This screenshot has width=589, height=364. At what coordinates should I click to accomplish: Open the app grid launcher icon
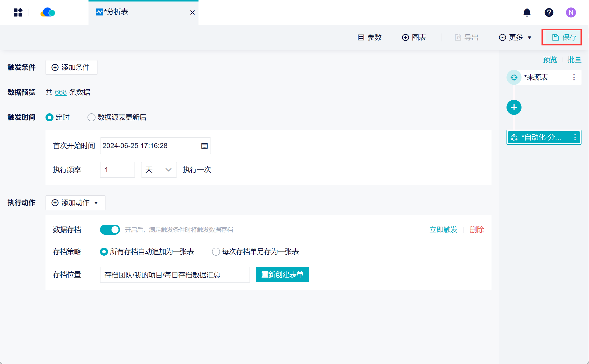[x=18, y=12]
